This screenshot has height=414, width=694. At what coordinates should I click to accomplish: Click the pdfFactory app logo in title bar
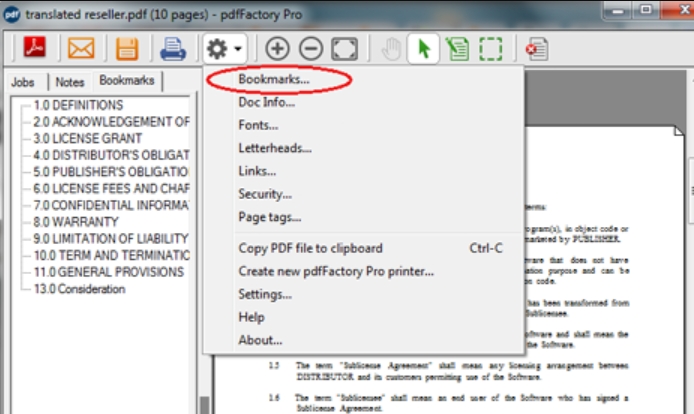(11, 14)
